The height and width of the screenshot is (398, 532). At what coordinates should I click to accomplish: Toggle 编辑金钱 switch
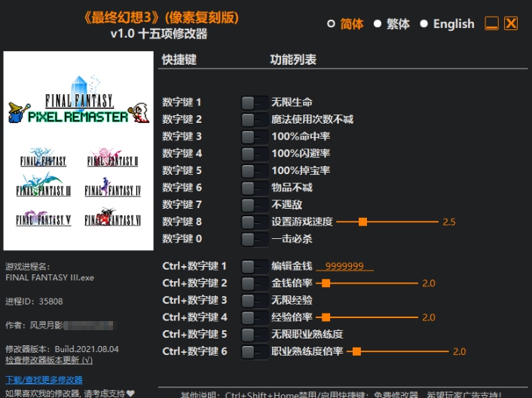255,267
